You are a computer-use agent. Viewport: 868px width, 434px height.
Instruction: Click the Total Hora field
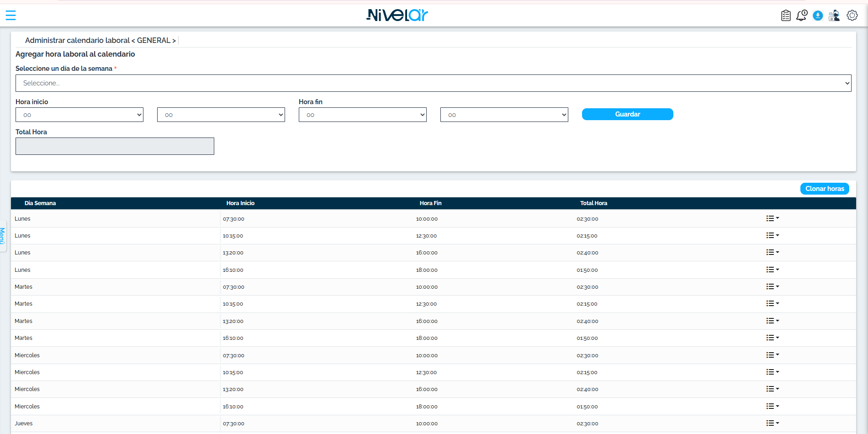[x=115, y=146]
